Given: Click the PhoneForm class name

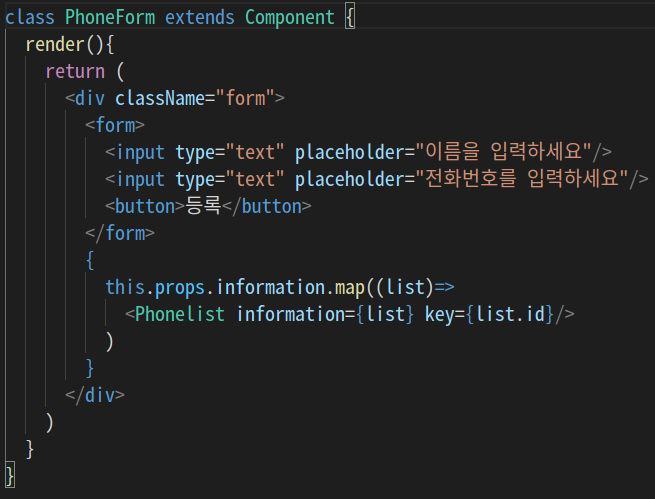Looking at the screenshot, I should (x=110, y=18).
